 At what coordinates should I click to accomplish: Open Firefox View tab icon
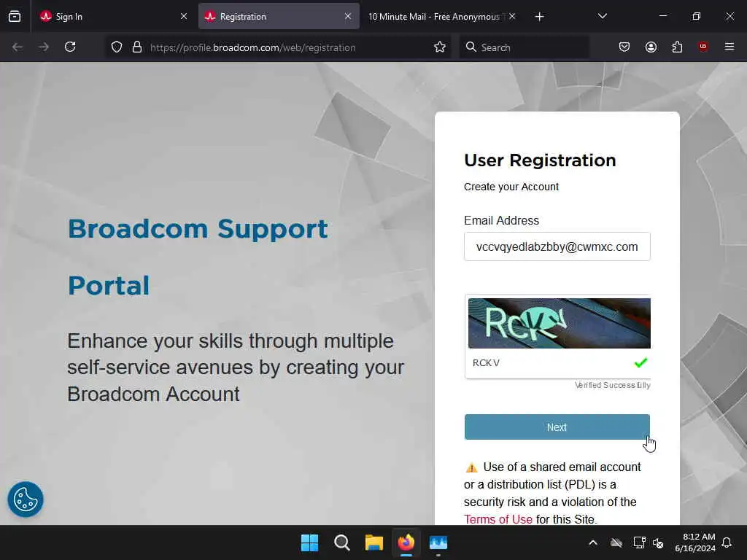pyautogui.click(x=15, y=17)
